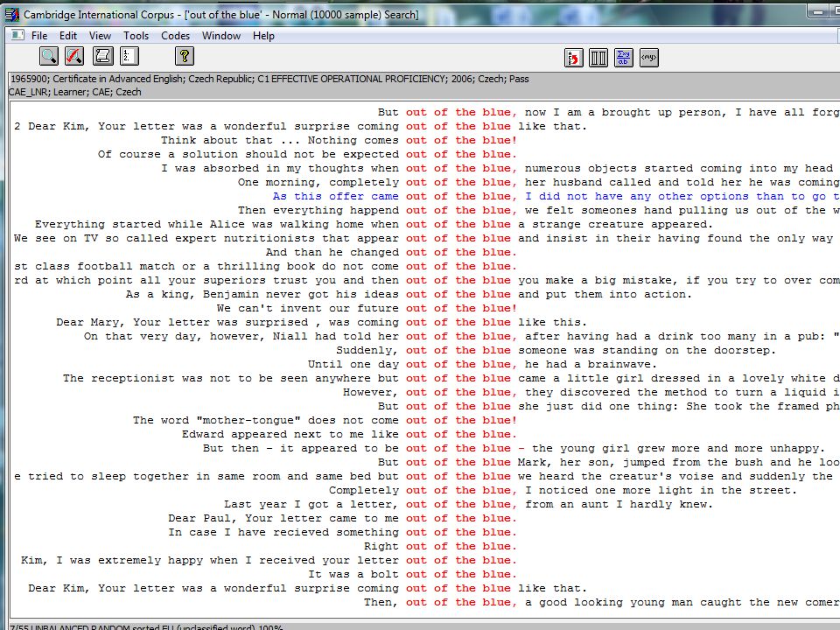This screenshot has width=840, height=630.
Task: Select the line 'We see on TV so called expert nutritionists'
Action: pos(425,238)
